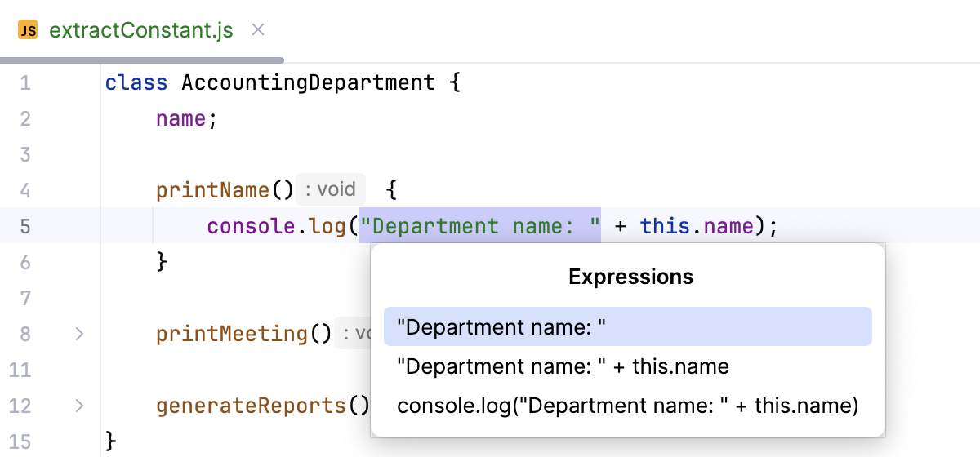980x457 pixels.
Task: Click line number 12 in gutter
Action: coord(24,406)
